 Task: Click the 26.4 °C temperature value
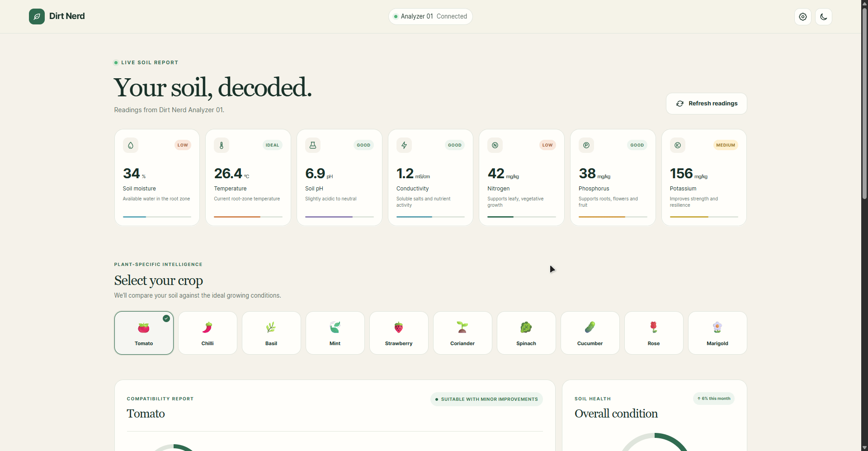coord(231,174)
